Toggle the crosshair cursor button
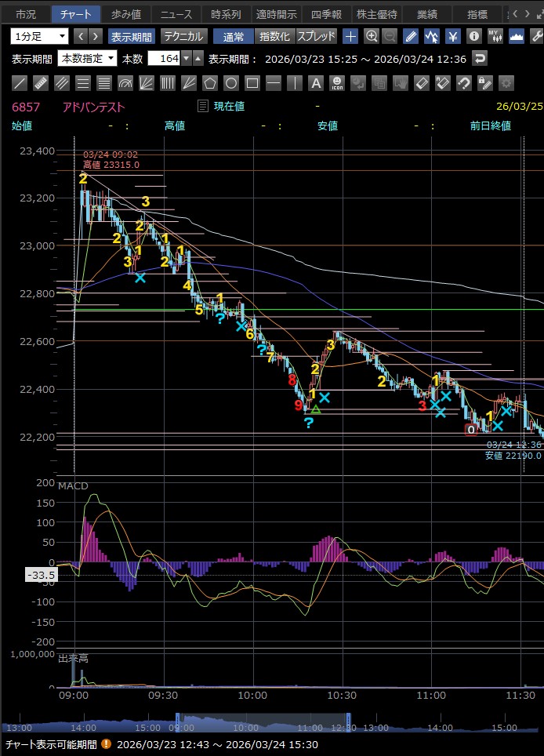This screenshot has height=756, width=544. pos(350,36)
